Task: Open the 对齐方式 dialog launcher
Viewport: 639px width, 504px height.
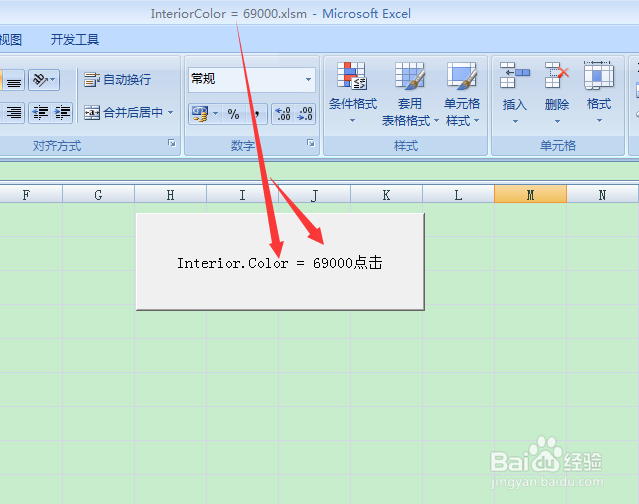Action: (x=172, y=143)
